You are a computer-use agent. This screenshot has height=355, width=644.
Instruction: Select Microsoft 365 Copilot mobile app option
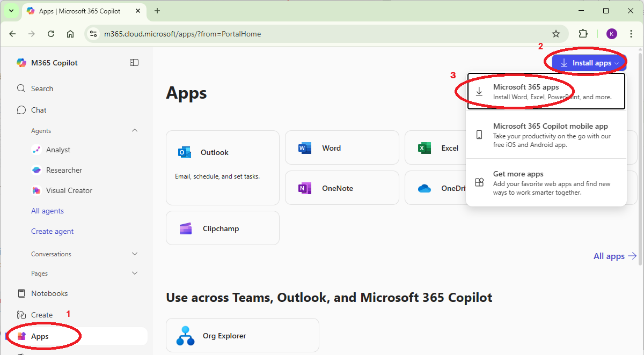(546, 135)
